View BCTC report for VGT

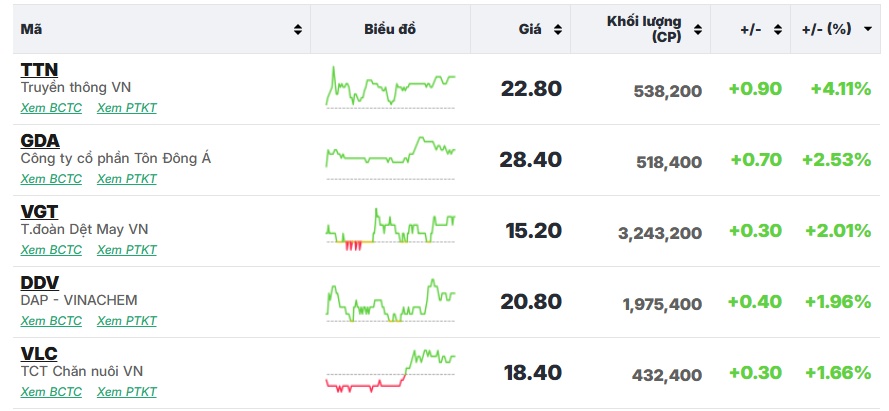pos(51,250)
